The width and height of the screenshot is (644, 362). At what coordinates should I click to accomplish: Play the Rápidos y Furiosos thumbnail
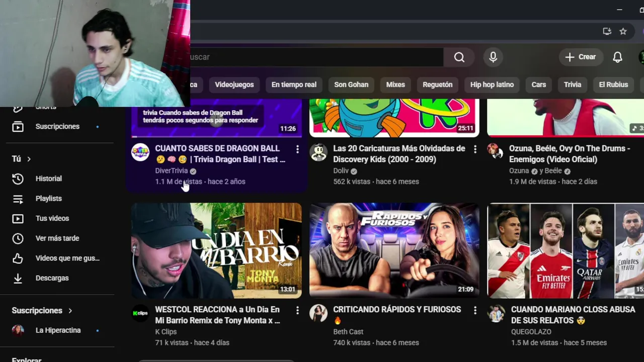[394, 250]
